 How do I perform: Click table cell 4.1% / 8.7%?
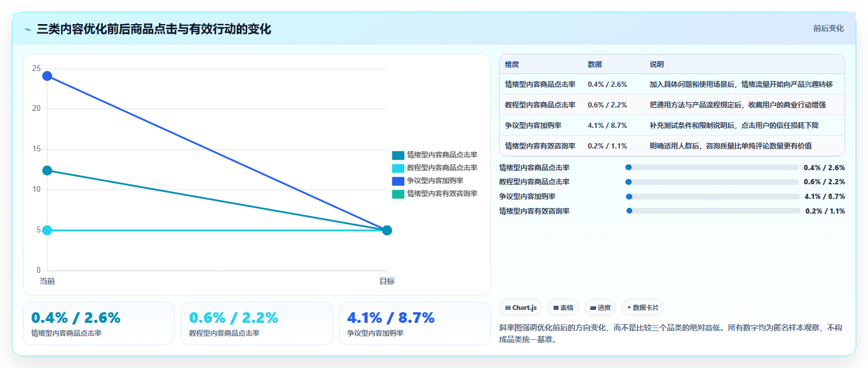click(x=607, y=126)
